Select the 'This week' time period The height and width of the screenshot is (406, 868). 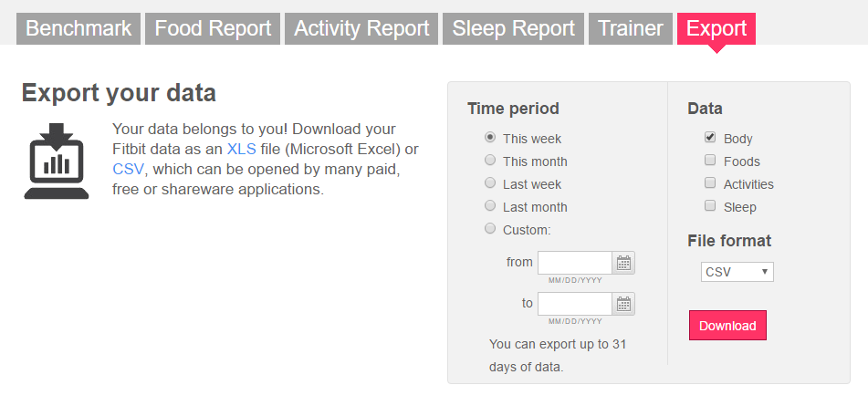tap(490, 138)
